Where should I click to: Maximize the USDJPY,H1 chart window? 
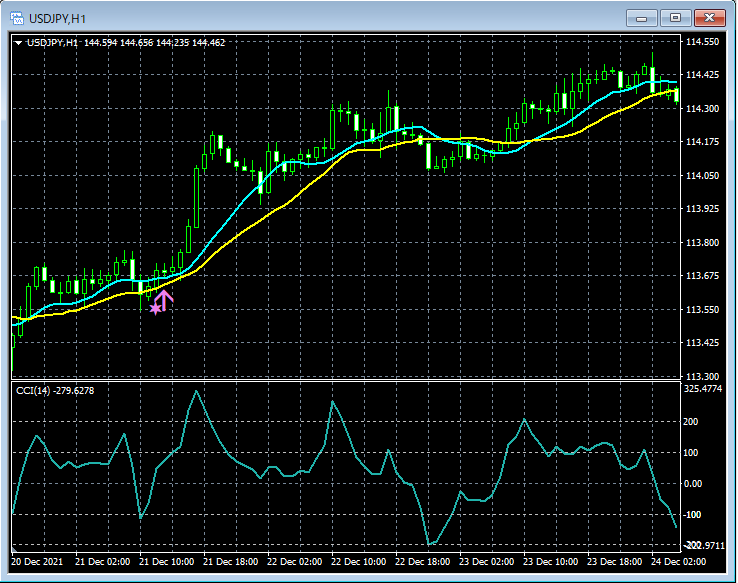pos(676,18)
